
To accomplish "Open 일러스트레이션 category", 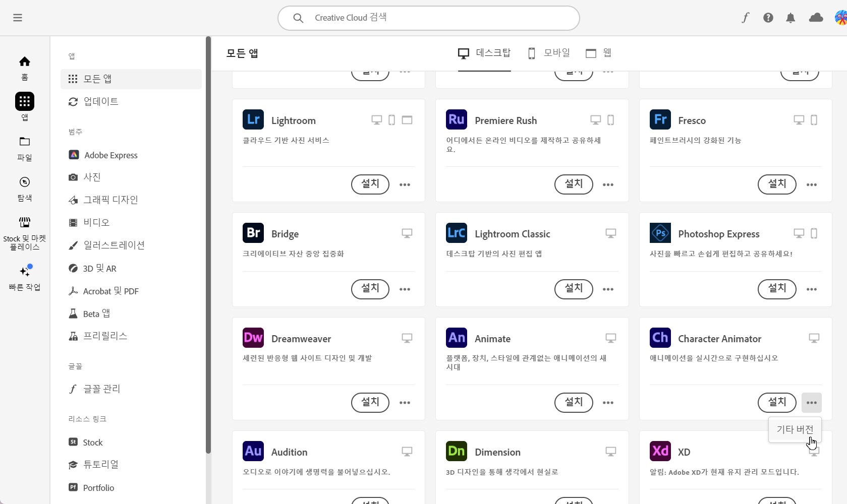I will tap(131, 245).
